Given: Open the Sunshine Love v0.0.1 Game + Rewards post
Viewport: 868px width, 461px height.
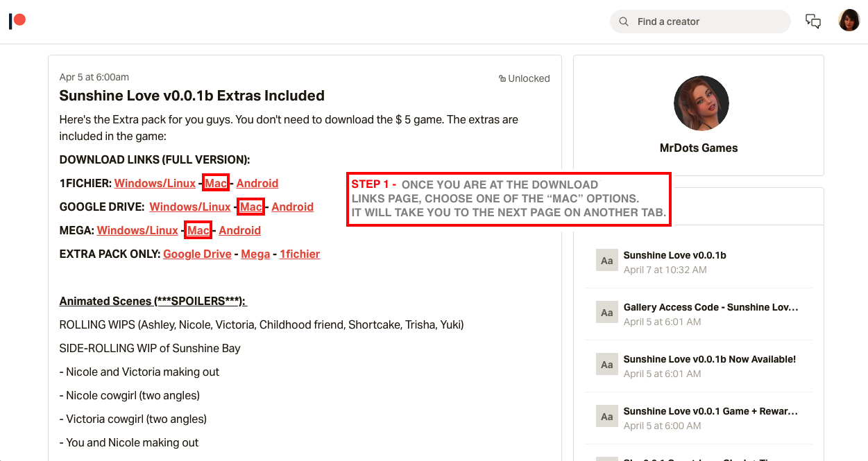Looking at the screenshot, I should [710, 411].
